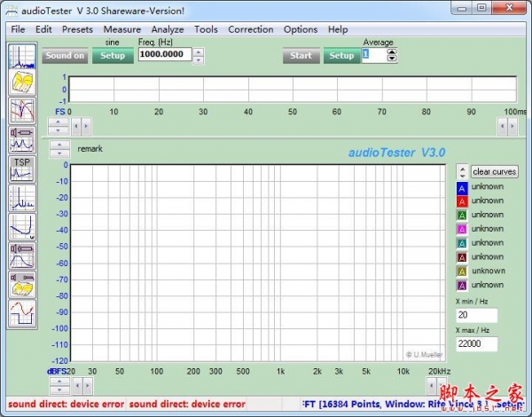
Task: Select the purple curve A swatch
Action: click(462, 286)
